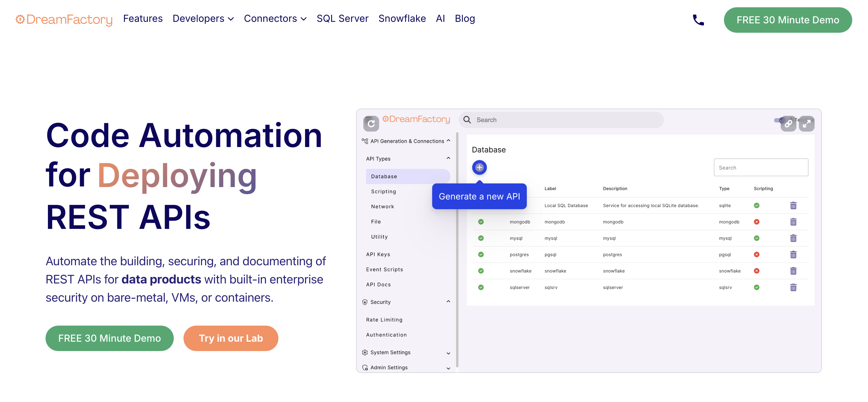Viewport: 868px width, 402px height.
Task: Click the Database table Search field
Action: (761, 167)
